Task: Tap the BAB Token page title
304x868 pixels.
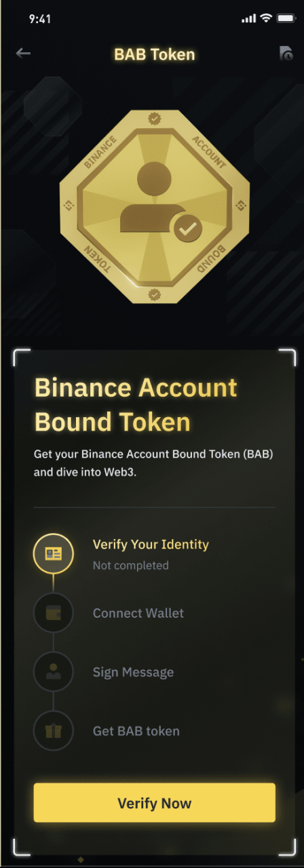Action: pos(155,54)
